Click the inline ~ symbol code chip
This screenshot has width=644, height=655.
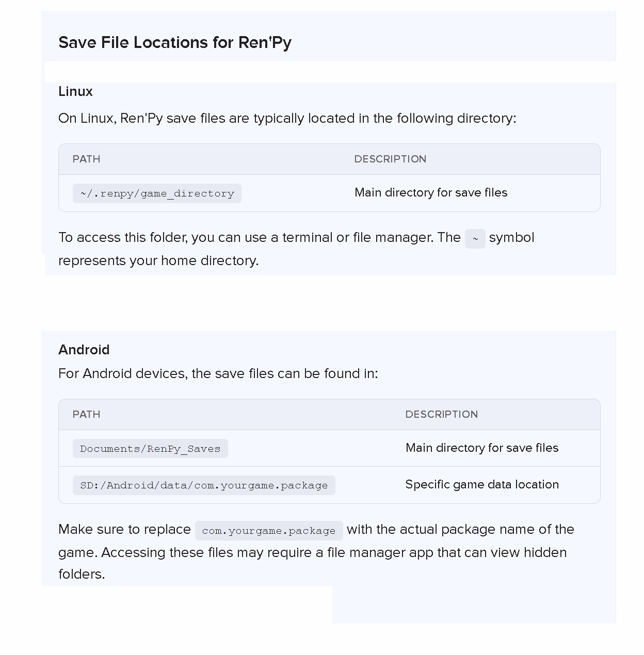[475, 239]
